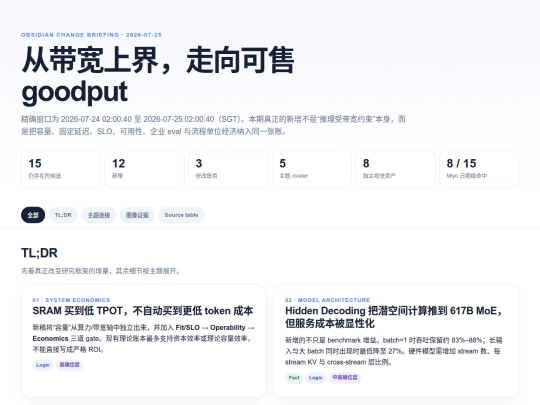Screen dimensions: 540x405
Task: Click the '01 · SYSTEM ECONOMICS' label
Action: [x=71, y=300]
